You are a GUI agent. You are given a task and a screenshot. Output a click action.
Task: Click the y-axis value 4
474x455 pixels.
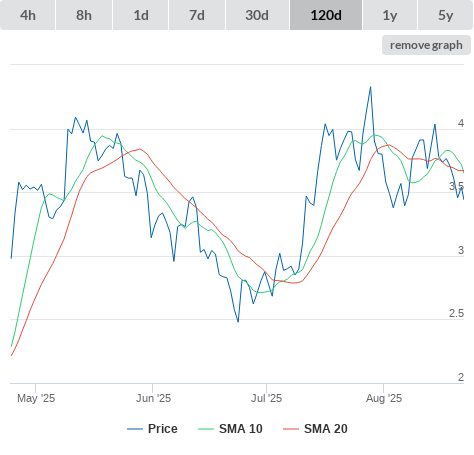tap(461, 123)
